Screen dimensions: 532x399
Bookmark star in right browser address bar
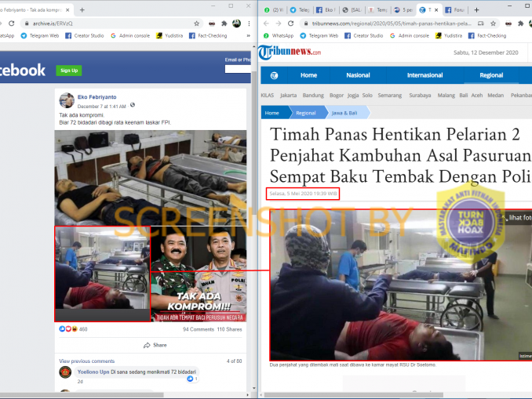click(x=493, y=24)
